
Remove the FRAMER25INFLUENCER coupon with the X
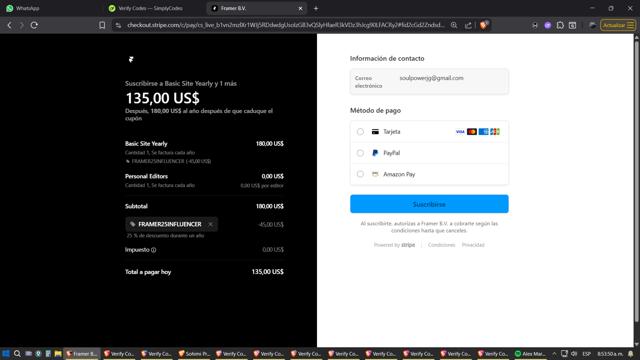tap(210, 224)
